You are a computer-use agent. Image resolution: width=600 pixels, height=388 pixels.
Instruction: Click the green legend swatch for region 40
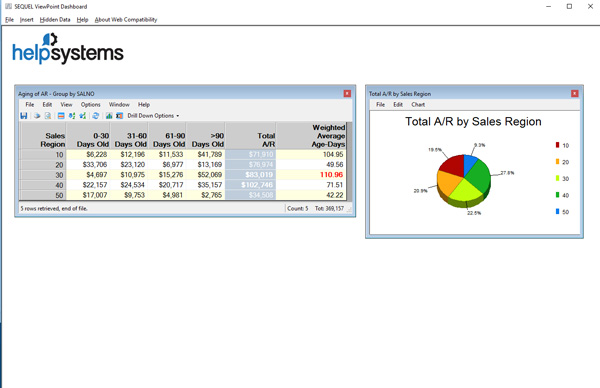point(558,195)
